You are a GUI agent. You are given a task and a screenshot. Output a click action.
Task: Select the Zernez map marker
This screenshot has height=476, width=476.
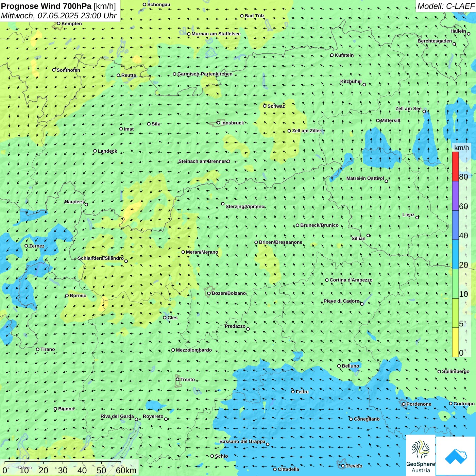coord(27,246)
